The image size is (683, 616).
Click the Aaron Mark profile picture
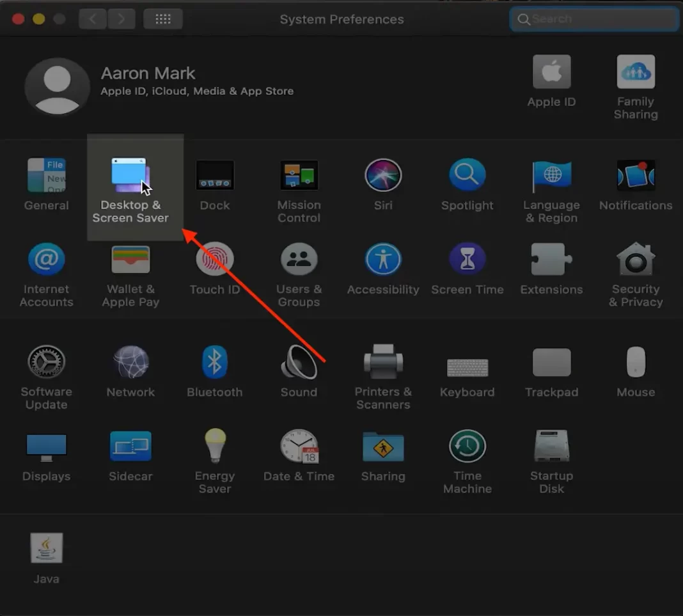coord(57,86)
